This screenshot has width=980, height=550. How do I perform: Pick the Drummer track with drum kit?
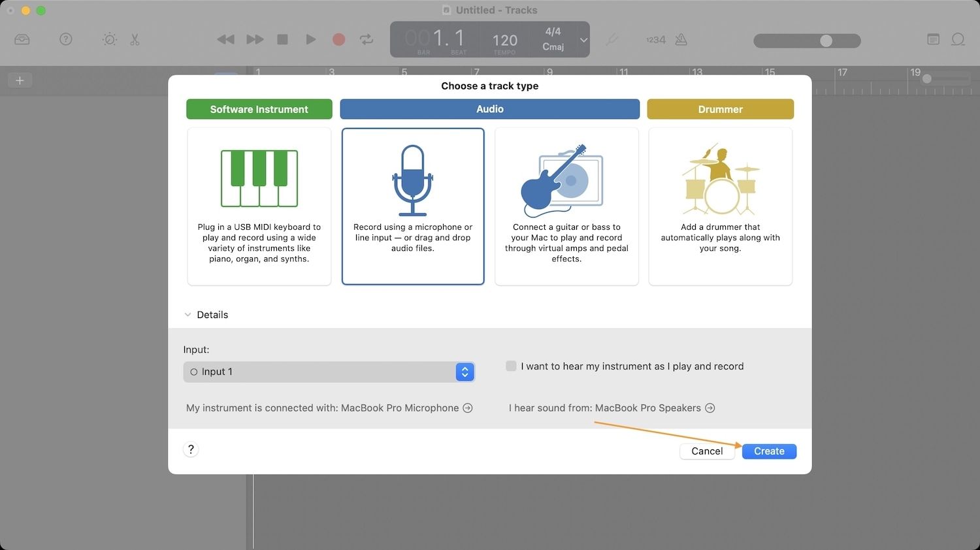coord(720,206)
